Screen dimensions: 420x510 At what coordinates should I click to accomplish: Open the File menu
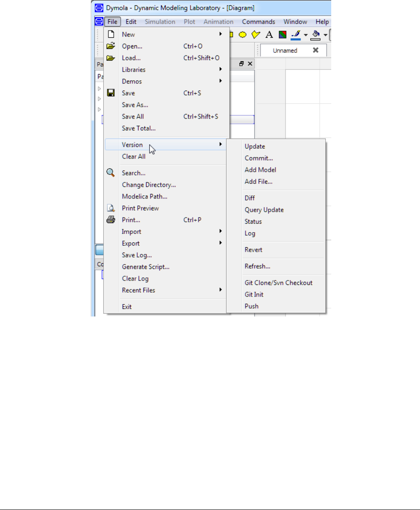coord(113,21)
